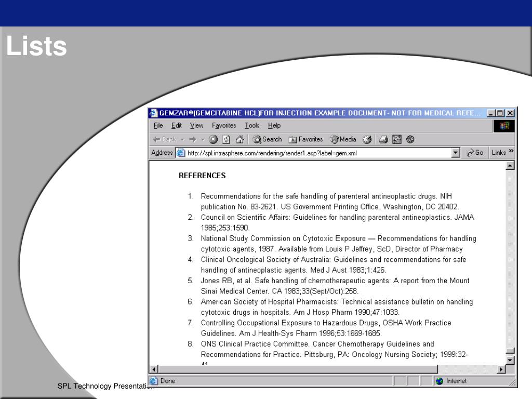The image size is (532, 399).
Task: Click the Internet zone label in status bar
Action: [456, 381]
